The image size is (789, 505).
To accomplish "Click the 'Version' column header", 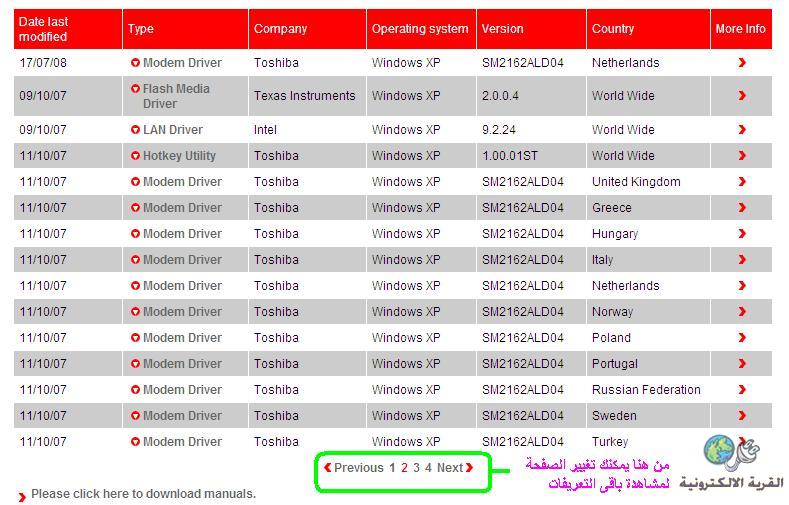I will click(531, 29).
